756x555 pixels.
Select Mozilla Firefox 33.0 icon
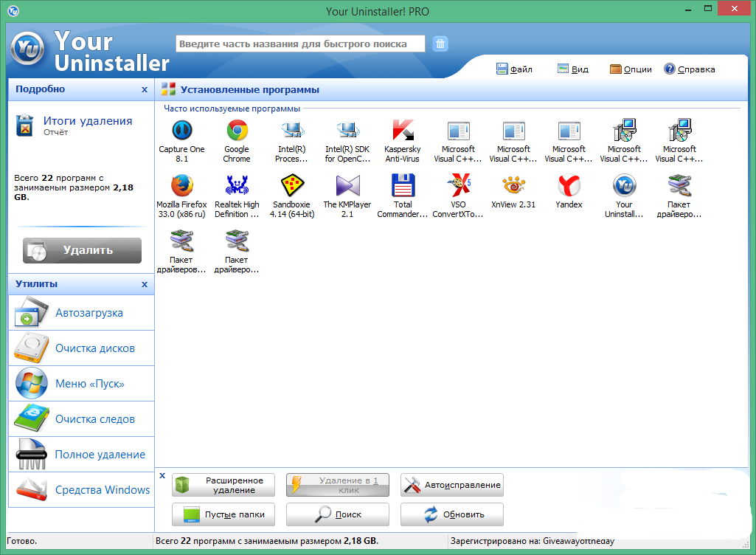click(181, 185)
